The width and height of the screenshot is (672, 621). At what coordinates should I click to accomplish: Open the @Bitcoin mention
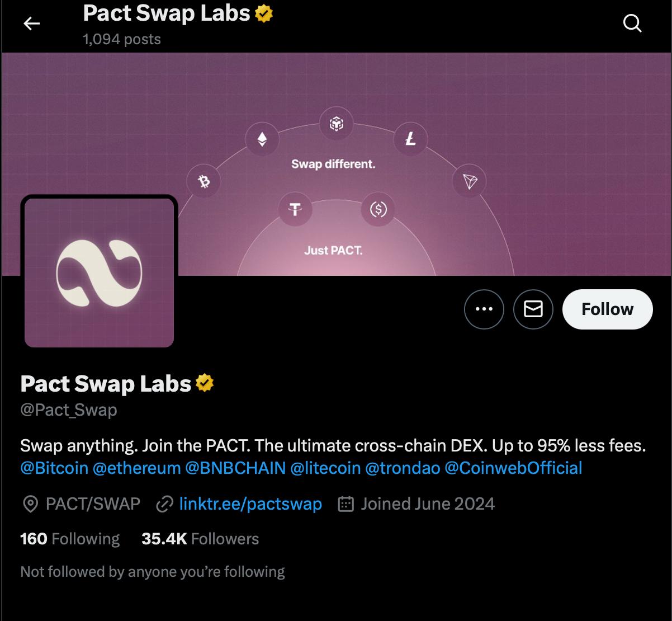(54, 468)
